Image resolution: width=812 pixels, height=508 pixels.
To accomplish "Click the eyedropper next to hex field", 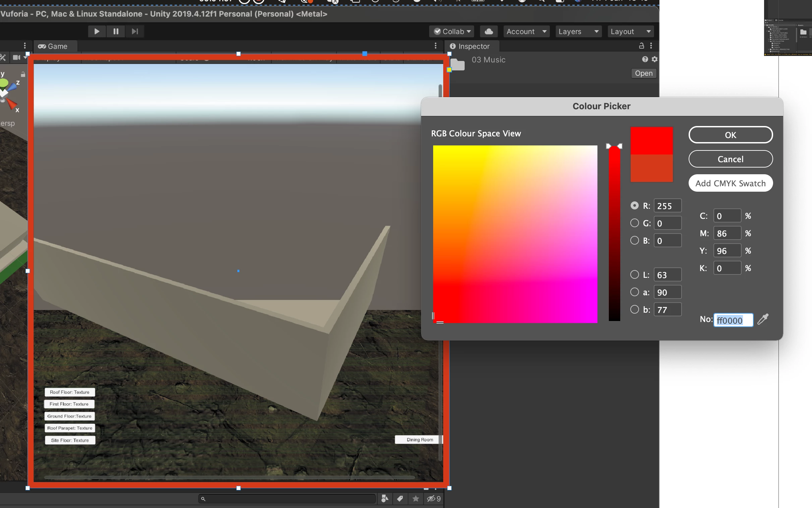I will tap(763, 319).
